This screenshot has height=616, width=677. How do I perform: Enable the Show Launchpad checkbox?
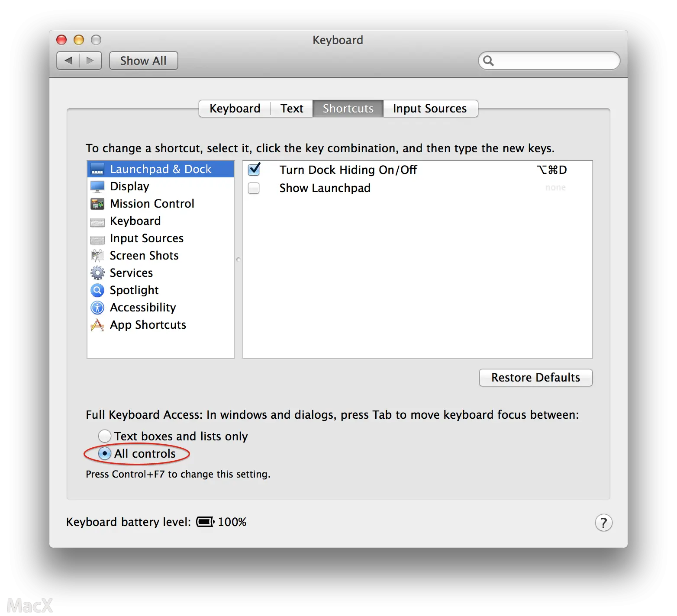click(x=254, y=188)
